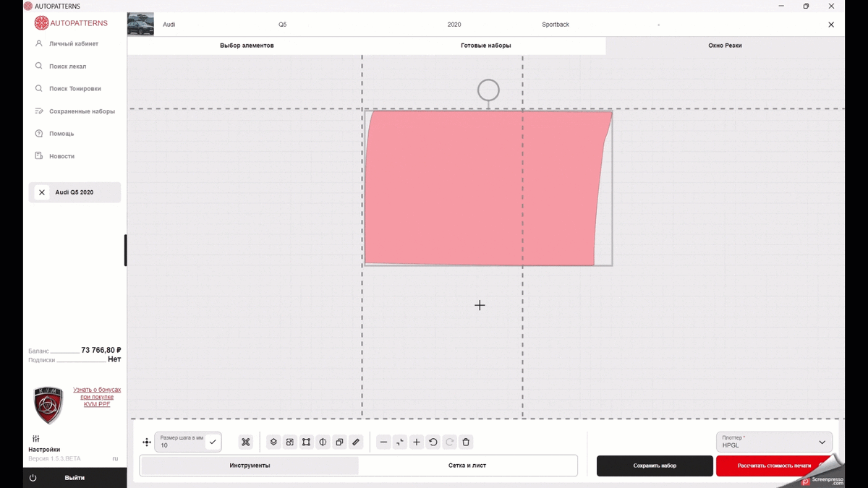
Task: Click the trash delete icon
Action: click(466, 442)
